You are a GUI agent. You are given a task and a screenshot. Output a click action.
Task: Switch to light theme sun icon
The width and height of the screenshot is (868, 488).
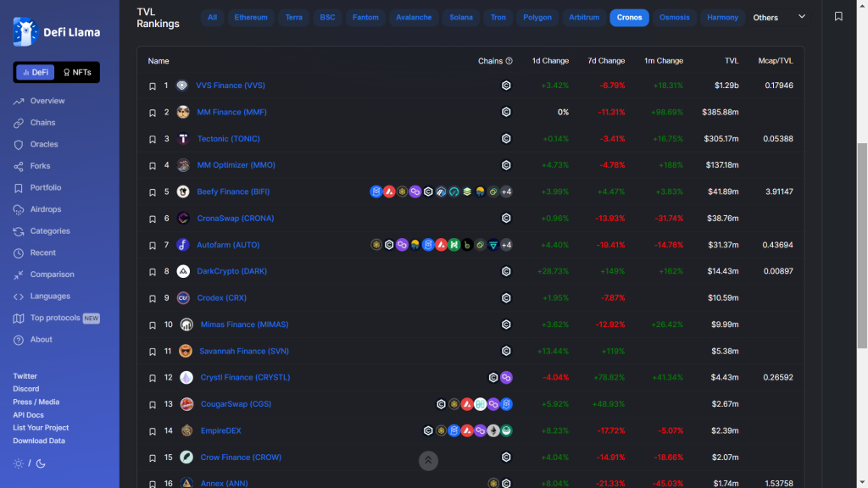coord(19,463)
